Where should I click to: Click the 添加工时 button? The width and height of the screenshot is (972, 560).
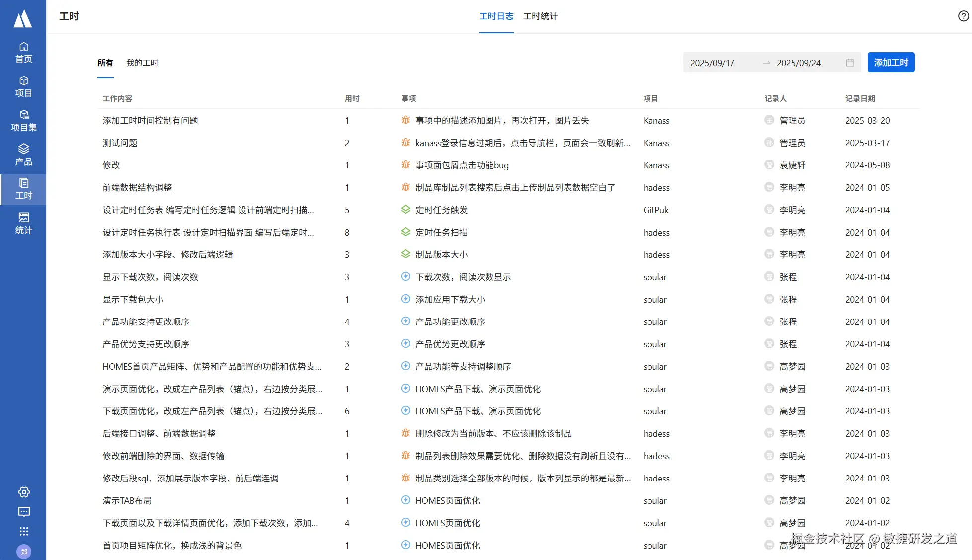pos(891,63)
